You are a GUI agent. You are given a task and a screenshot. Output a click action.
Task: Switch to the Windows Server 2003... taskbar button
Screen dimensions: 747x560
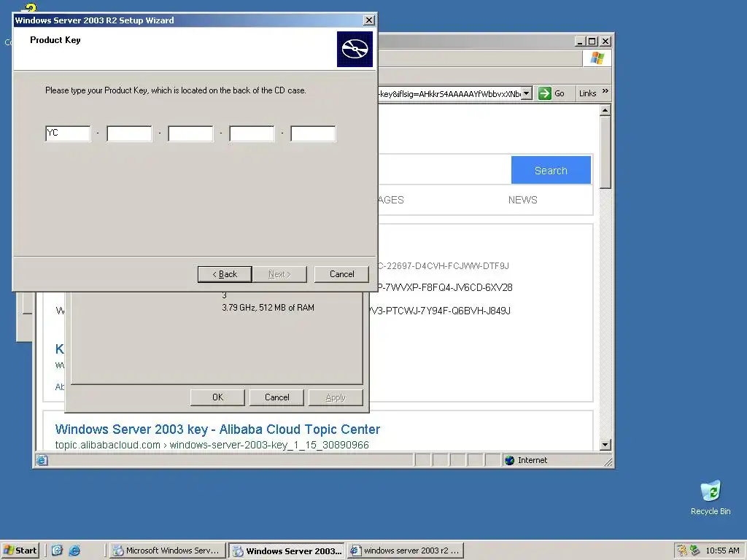coord(287,551)
